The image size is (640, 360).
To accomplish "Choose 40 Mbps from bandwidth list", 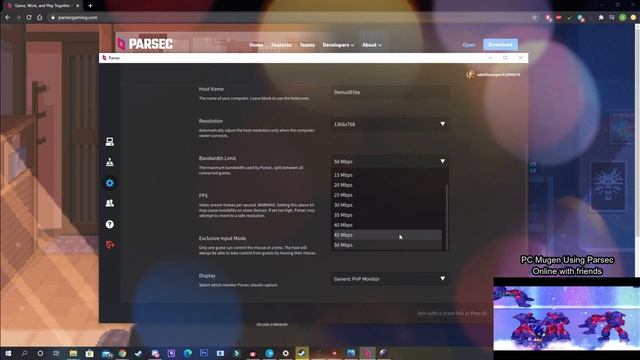I will [387, 225].
